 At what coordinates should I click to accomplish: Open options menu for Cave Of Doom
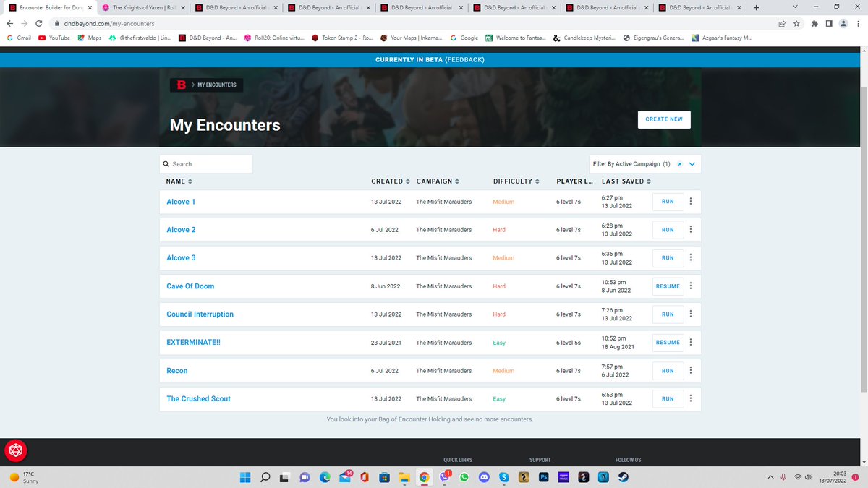691,286
